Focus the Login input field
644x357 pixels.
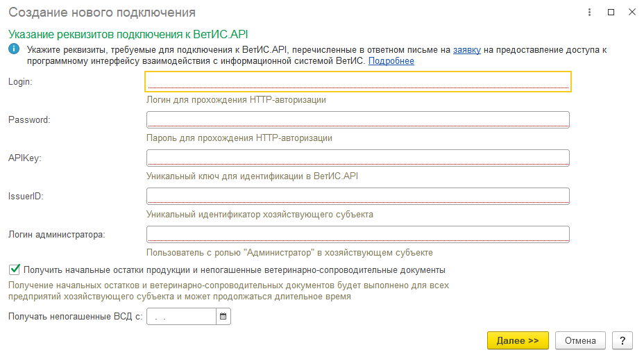357,81
